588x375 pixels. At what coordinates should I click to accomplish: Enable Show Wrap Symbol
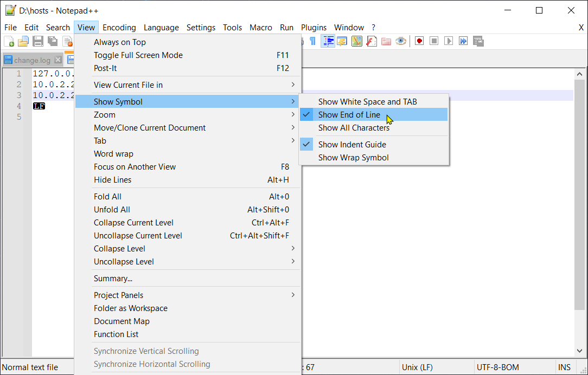click(x=374, y=158)
